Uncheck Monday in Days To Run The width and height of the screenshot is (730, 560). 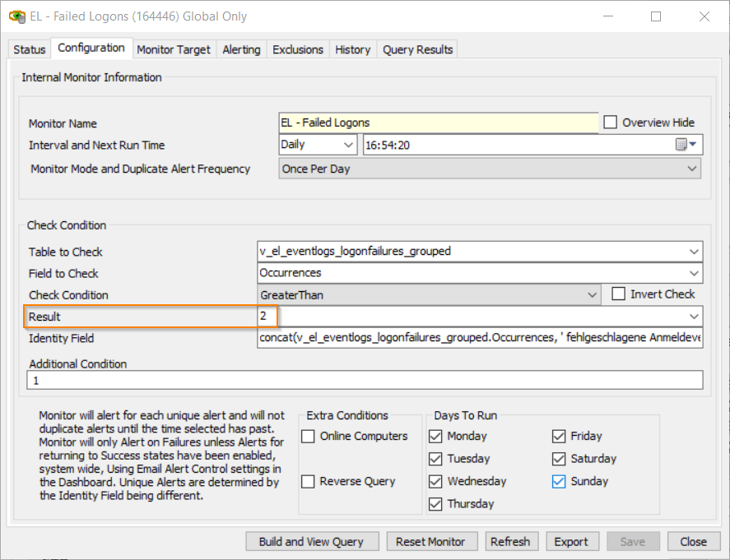coord(436,437)
